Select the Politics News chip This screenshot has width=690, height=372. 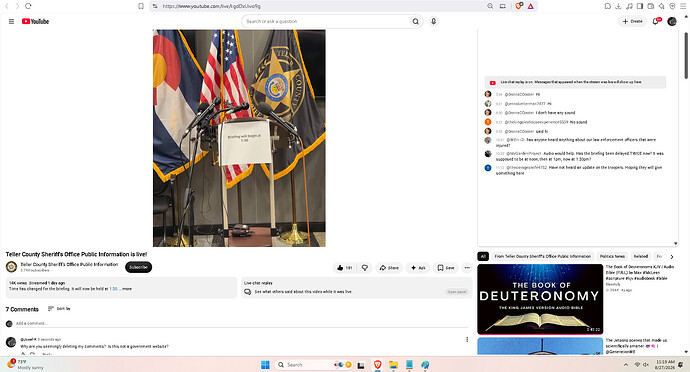pyautogui.click(x=612, y=256)
